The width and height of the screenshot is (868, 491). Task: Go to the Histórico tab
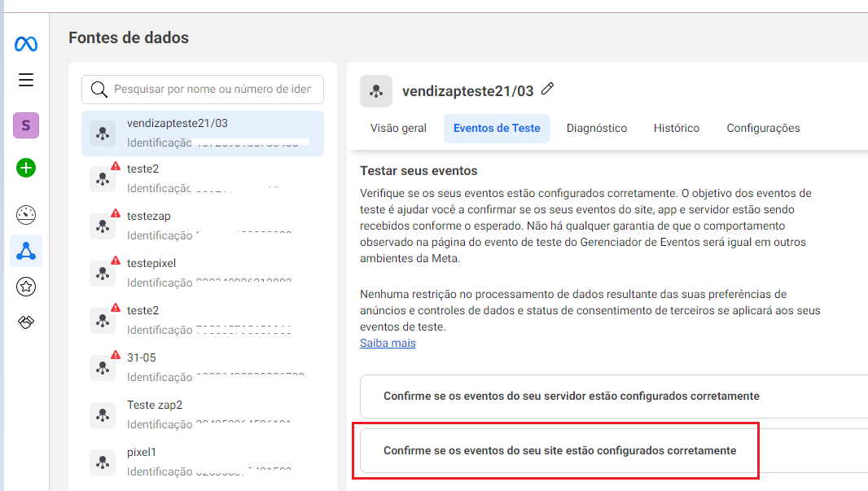(x=677, y=129)
